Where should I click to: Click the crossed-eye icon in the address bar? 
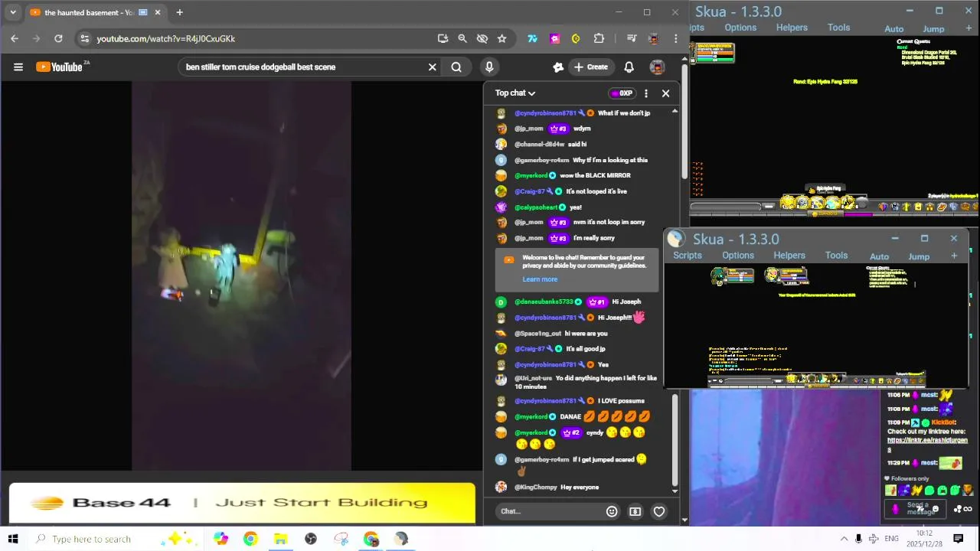click(x=482, y=38)
